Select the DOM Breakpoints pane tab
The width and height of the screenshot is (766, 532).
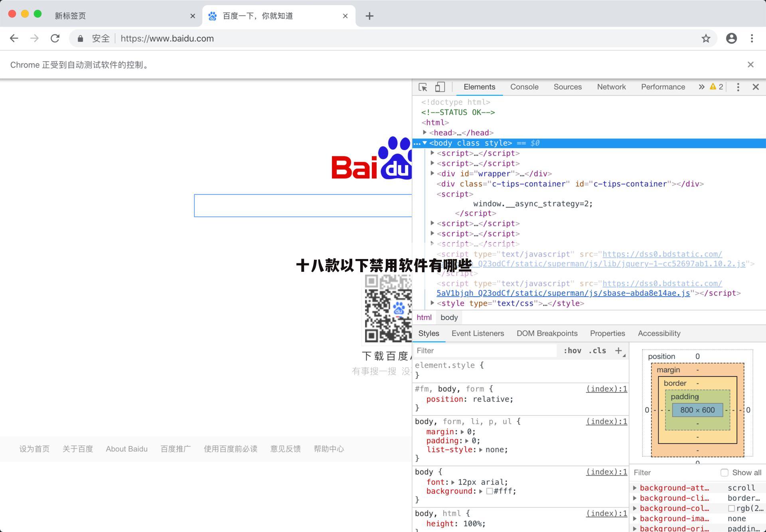point(547,333)
